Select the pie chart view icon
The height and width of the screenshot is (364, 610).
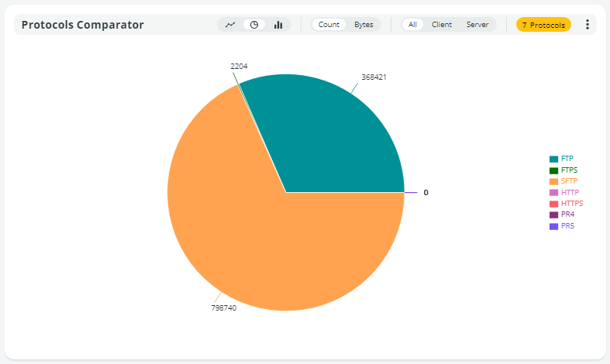point(254,25)
